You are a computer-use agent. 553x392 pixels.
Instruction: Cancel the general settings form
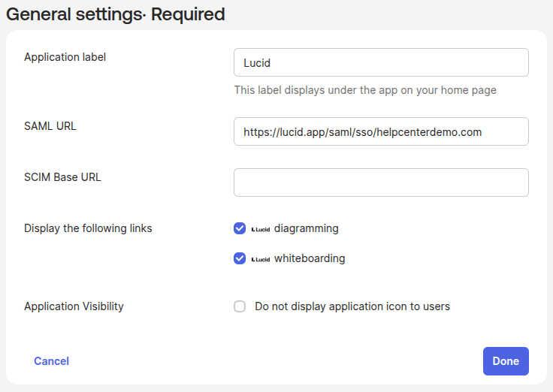(52, 361)
